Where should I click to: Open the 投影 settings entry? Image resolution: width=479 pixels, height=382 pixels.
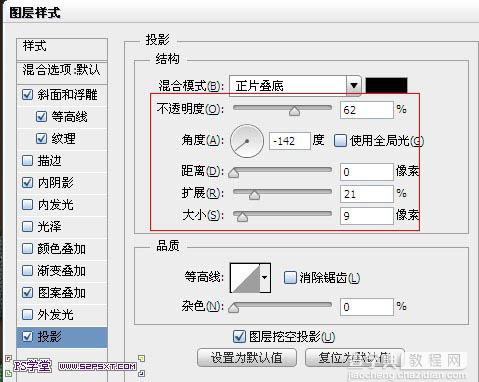(49, 337)
